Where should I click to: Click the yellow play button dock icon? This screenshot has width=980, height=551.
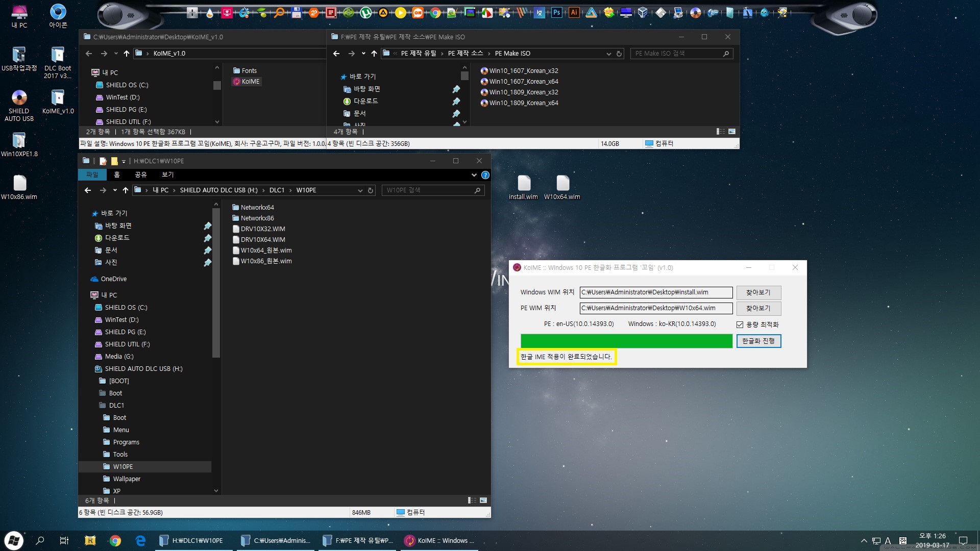click(401, 13)
